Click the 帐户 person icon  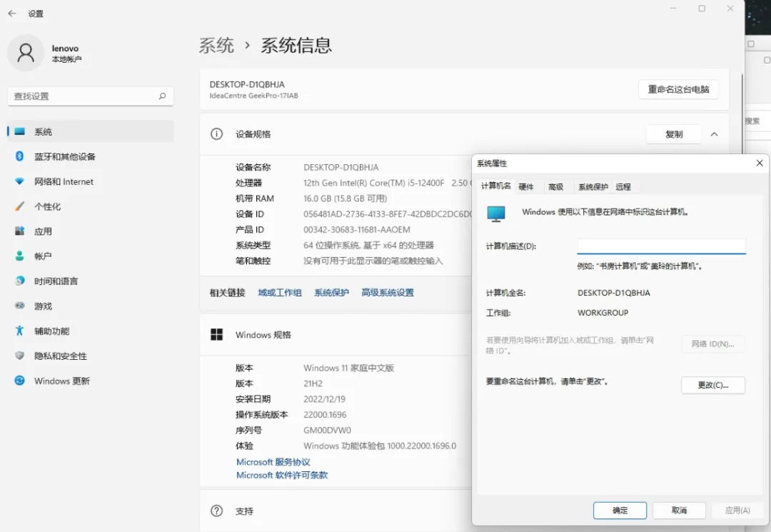pyautogui.click(x=20, y=256)
